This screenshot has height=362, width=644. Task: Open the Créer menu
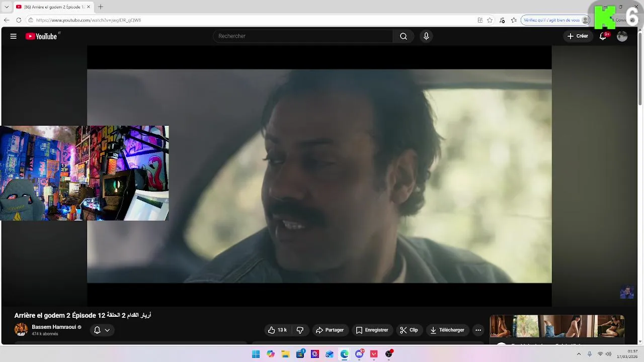tap(578, 36)
